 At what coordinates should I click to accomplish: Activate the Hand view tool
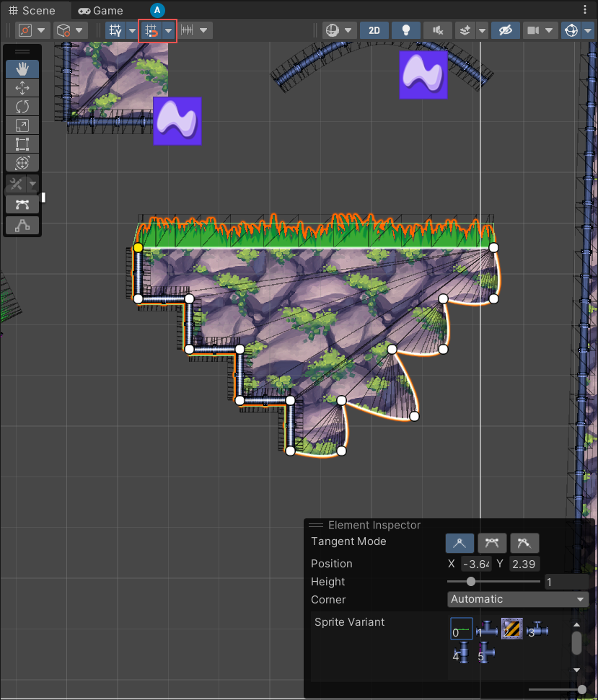(x=22, y=68)
